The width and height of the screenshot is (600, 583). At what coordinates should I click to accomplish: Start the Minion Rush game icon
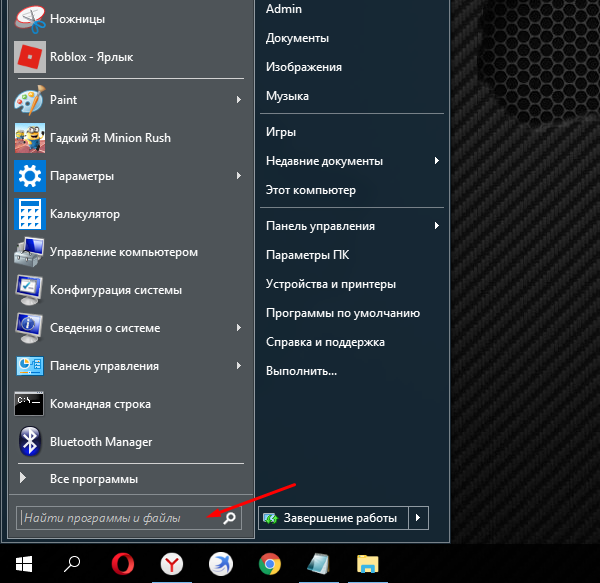[x=30, y=138]
